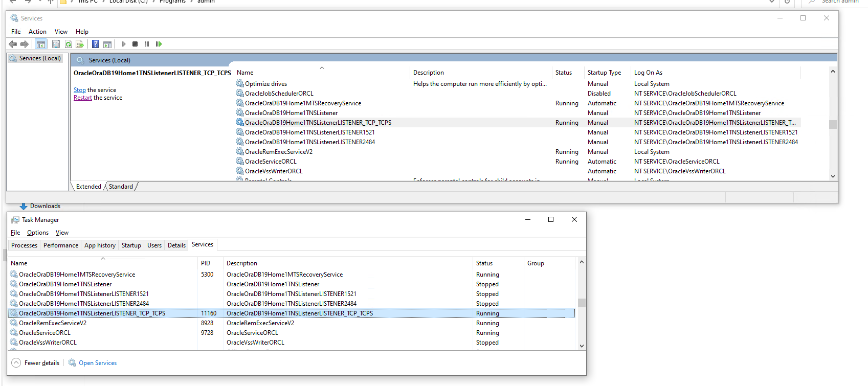This screenshot has width=868, height=386.
Task: Open the Properties toolbar icon in Services
Action: tap(56, 44)
